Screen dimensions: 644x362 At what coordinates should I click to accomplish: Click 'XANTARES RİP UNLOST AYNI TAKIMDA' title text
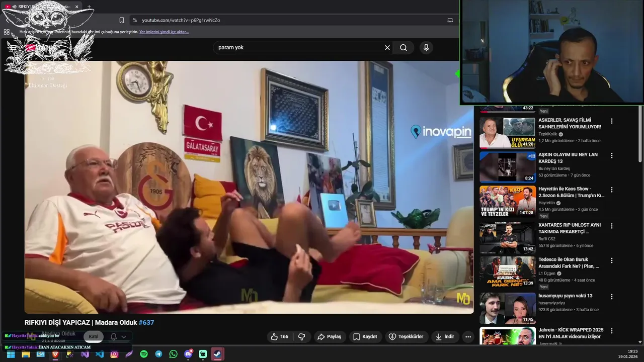pyautogui.click(x=570, y=228)
